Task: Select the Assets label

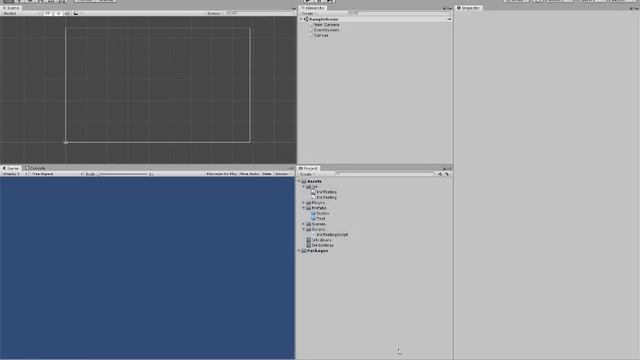Action: tap(314, 181)
